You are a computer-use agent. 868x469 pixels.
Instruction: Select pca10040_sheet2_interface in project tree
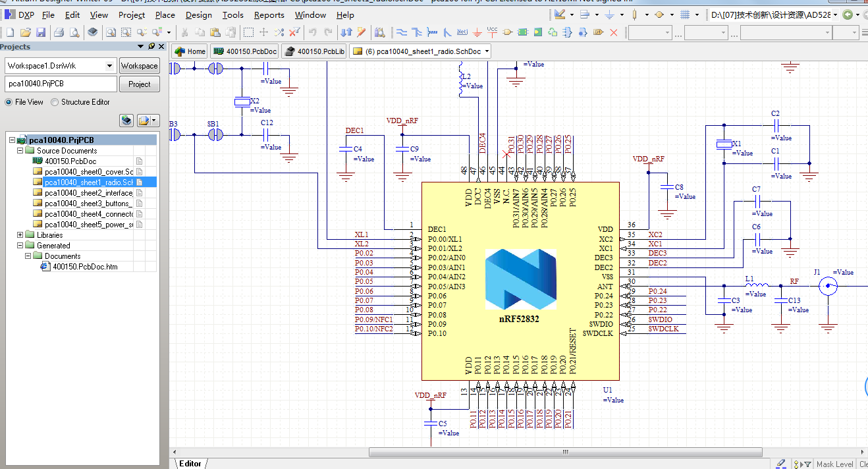[88, 193]
